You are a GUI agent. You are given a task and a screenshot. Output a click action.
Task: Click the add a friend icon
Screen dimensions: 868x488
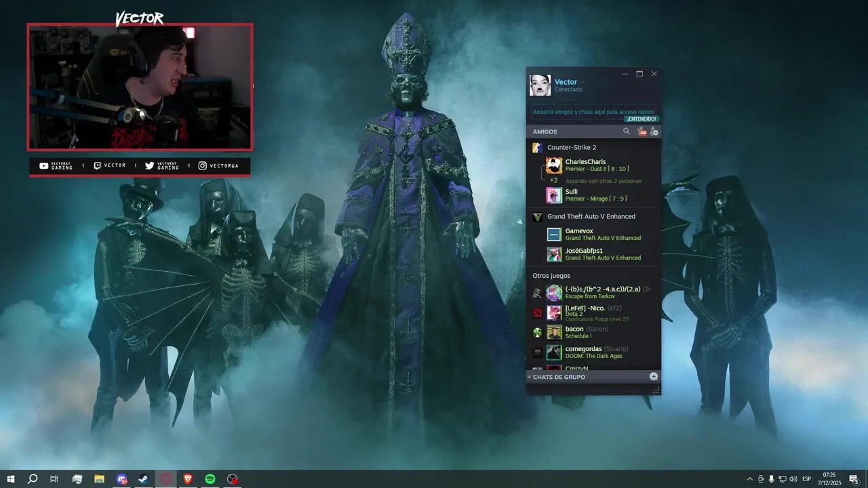pos(654,131)
